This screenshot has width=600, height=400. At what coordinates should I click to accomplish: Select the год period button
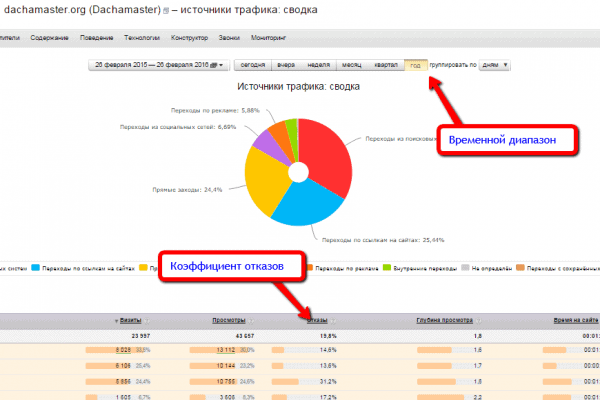[416, 65]
